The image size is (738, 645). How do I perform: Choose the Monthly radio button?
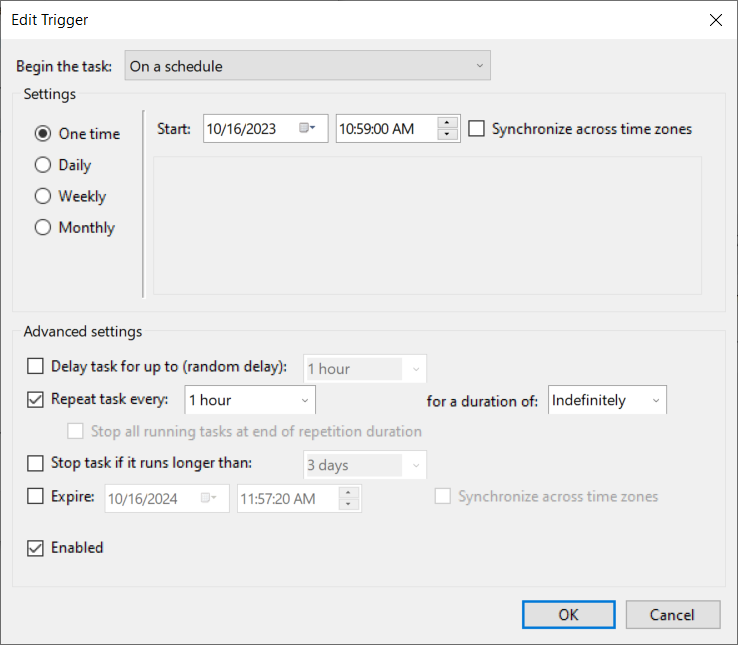coord(43,227)
